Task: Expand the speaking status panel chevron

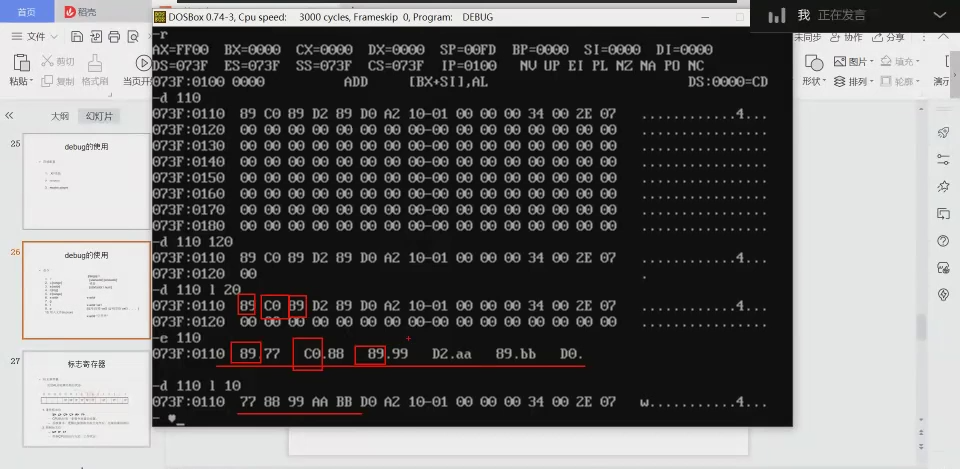Action: click(x=940, y=15)
